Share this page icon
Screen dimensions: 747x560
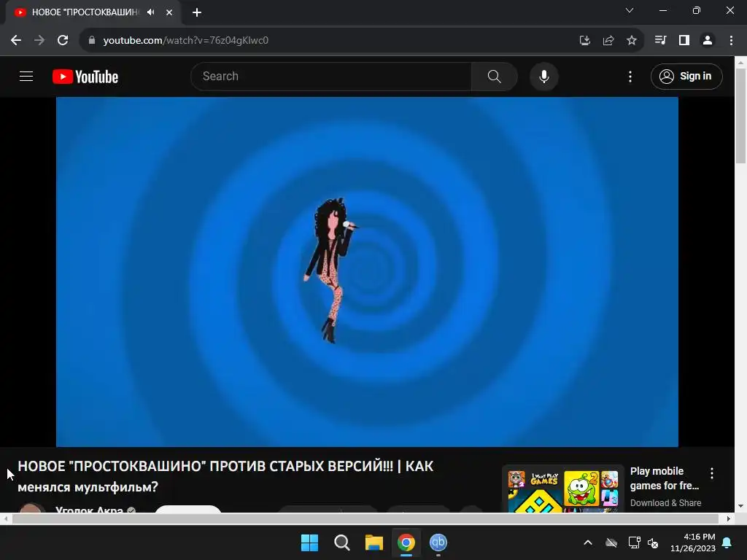pos(608,41)
